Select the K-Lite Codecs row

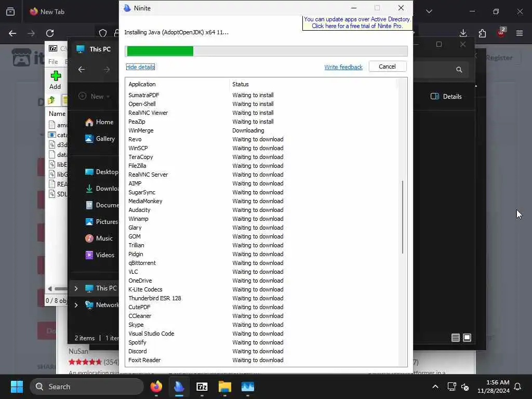(x=261, y=289)
